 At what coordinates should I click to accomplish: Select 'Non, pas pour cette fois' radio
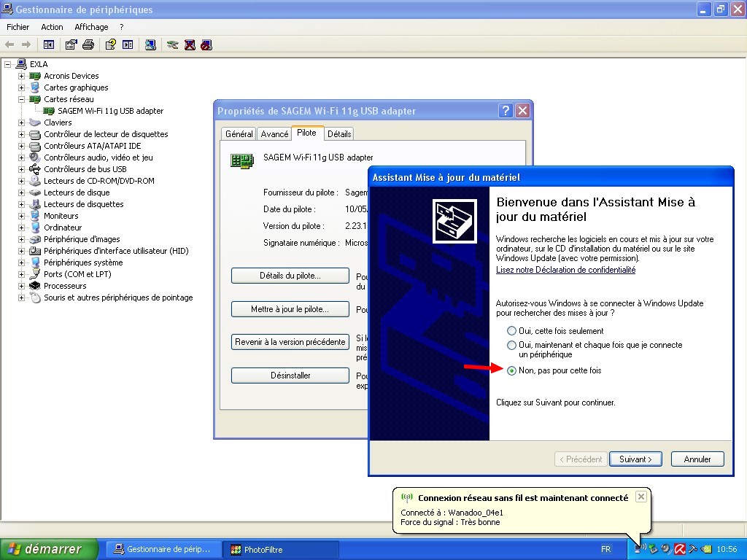click(511, 370)
